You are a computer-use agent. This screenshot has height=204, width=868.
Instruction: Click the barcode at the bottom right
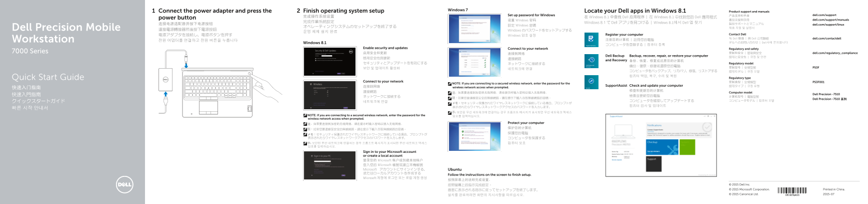(792, 191)
